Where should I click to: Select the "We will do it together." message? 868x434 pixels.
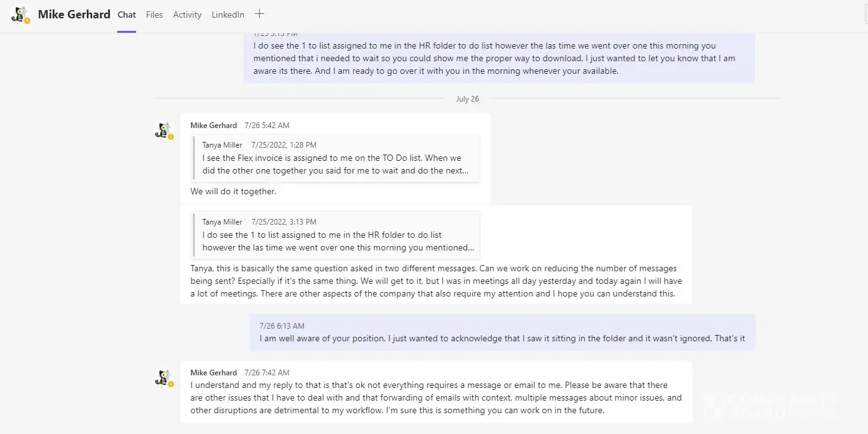[233, 191]
